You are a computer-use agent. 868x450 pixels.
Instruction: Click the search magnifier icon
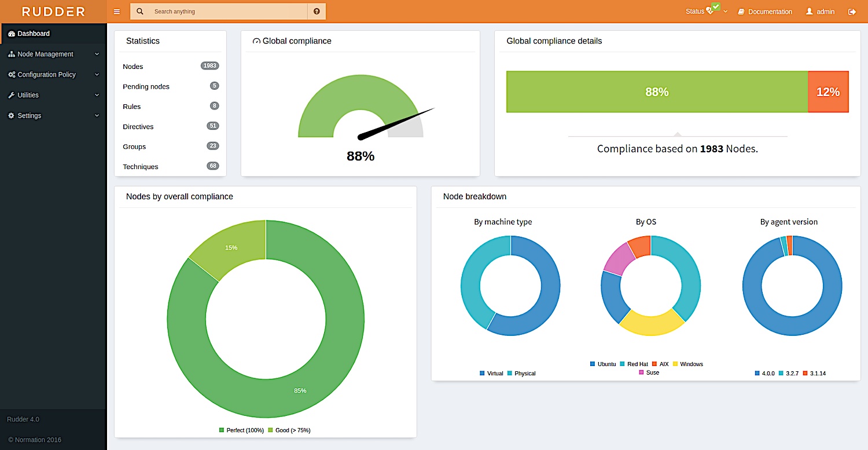click(140, 12)
